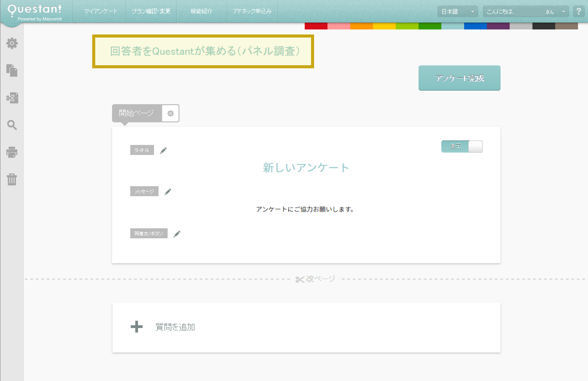Open the trash icon in sidebar
The image size is (588, 381).
point(12,180)
